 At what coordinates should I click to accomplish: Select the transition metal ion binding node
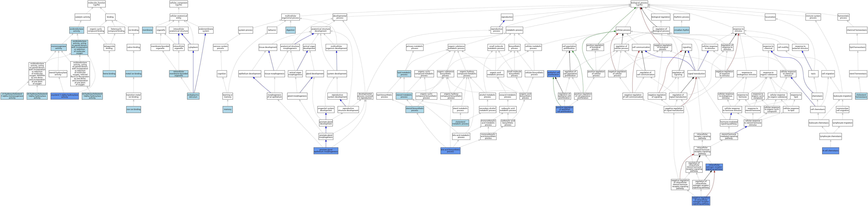click(133, 96)
